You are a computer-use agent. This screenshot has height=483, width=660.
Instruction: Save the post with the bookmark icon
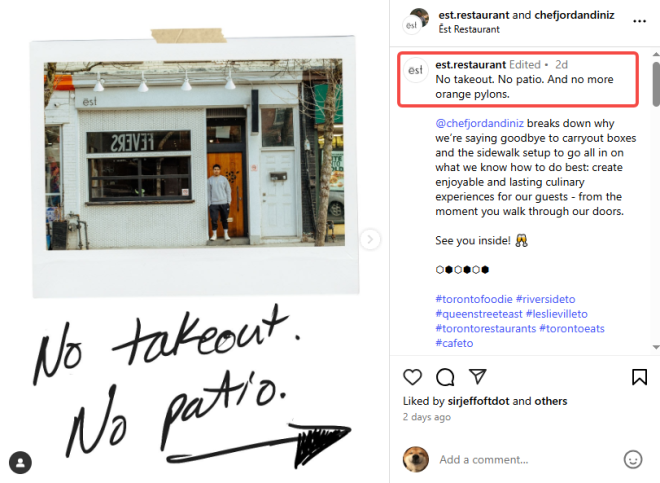tap(639, 377)
